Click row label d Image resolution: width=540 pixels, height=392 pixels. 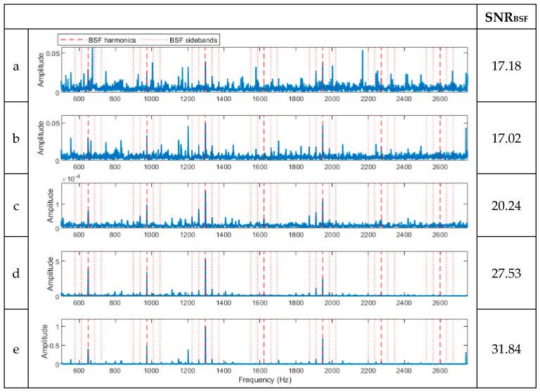tap(16, 273)
